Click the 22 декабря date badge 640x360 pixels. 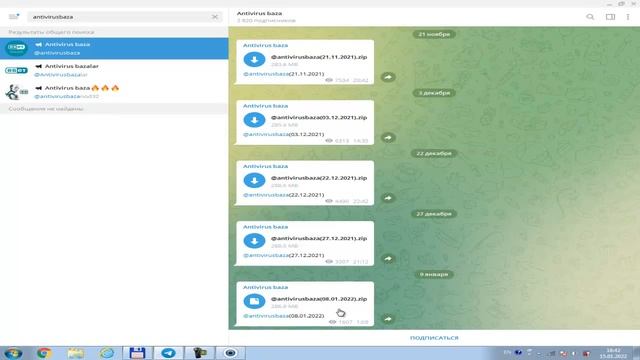(434, 153)
